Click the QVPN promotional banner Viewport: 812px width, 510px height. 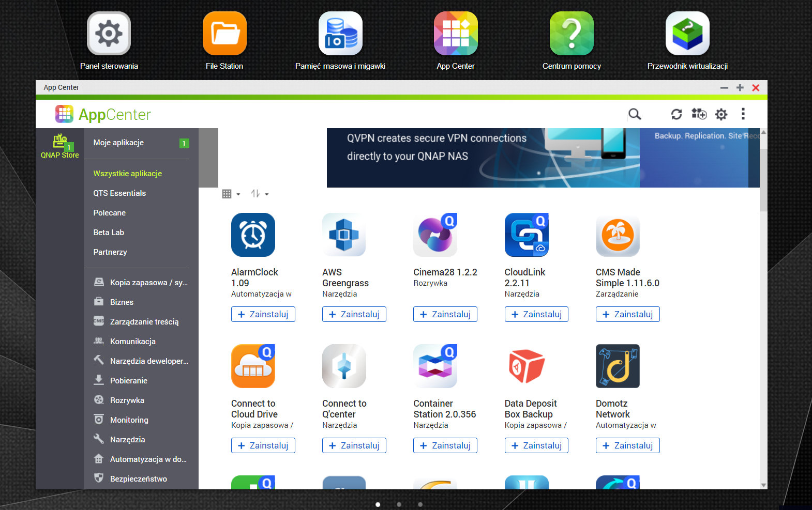click(483, 158)
